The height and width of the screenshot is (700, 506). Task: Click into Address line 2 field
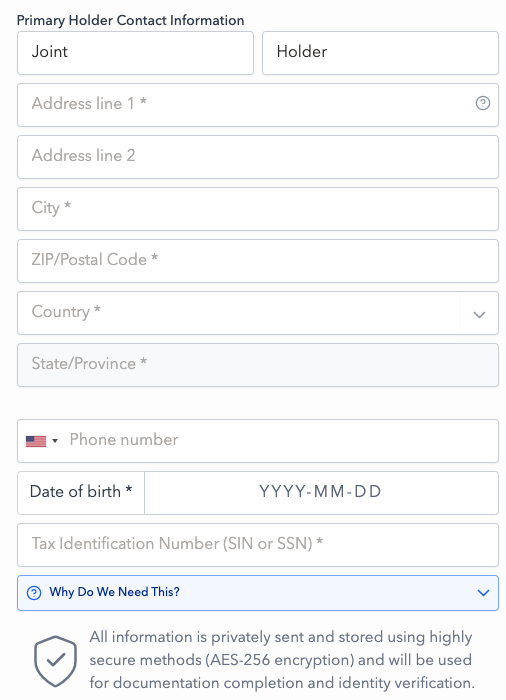tap(258, 157)
